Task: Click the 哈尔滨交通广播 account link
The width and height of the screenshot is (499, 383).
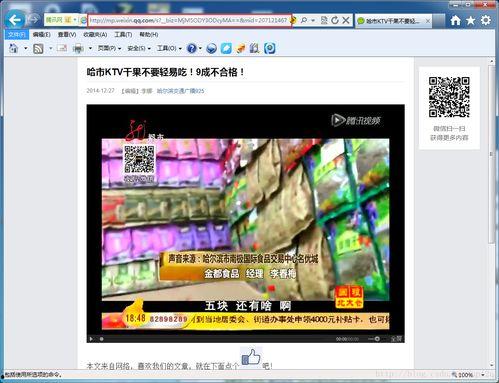Action: point(180,91)
